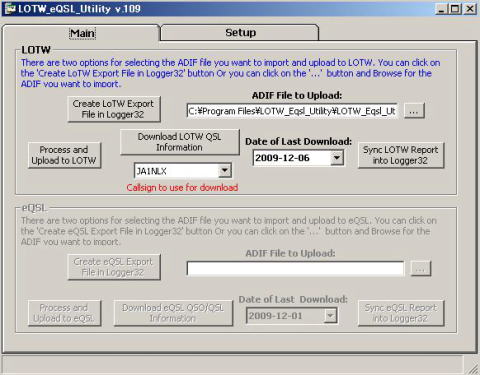Click Process and Upload to eQSL
The height and width of the screenshot is (375, 480).
[x=64, y=313]
